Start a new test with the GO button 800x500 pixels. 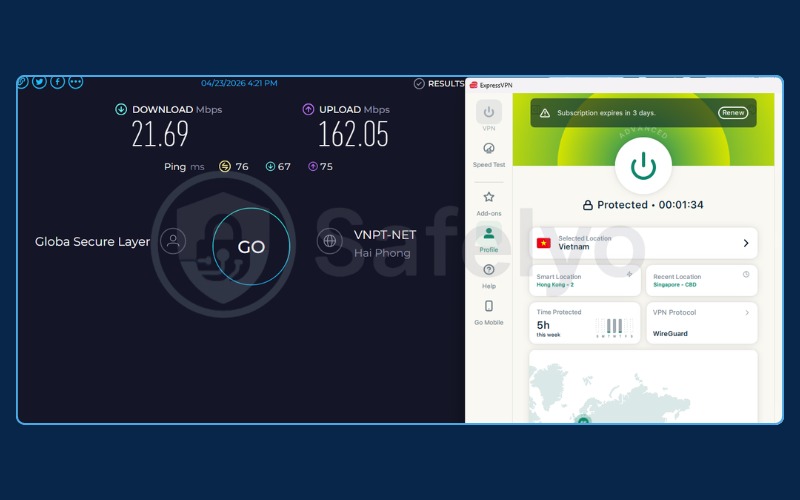coord(251,246)
